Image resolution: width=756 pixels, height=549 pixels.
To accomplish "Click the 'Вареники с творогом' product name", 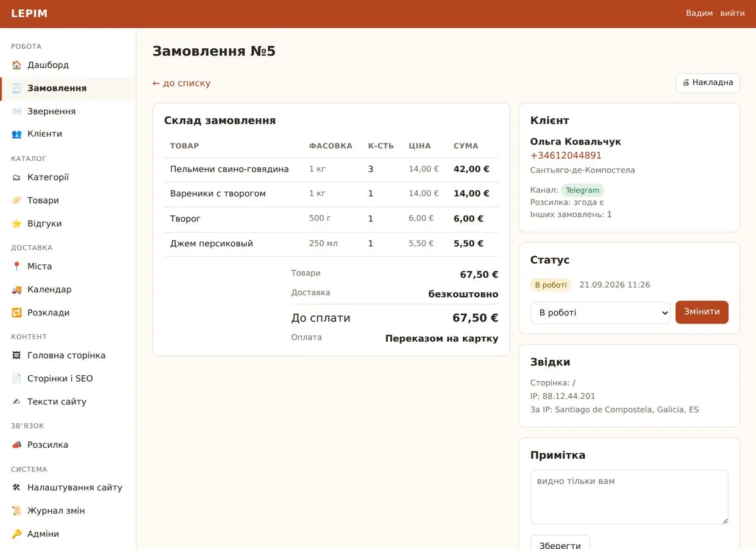I will [x=218, y=193].
